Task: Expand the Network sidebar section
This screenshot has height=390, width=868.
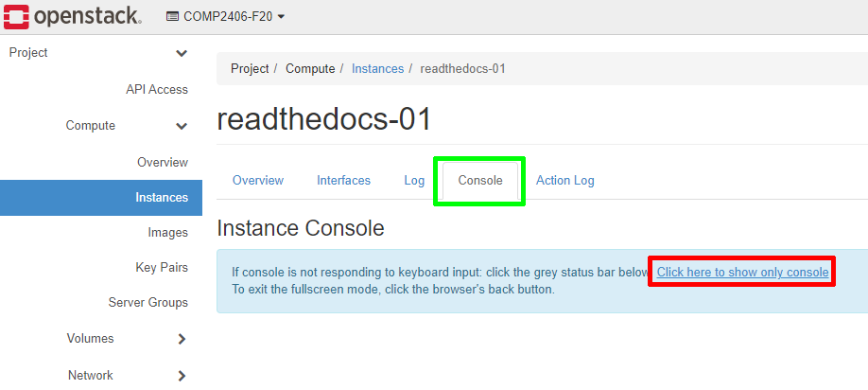Action: (182, 376)
